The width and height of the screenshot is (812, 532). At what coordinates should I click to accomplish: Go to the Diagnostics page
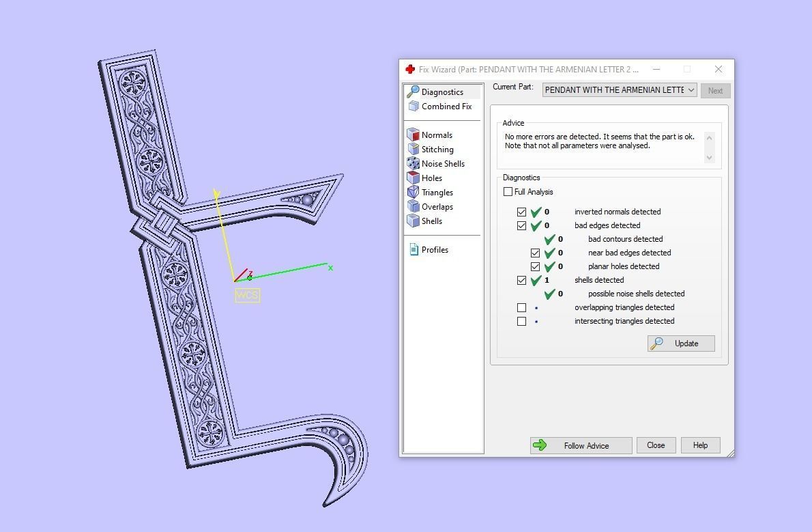pos(442,92)
